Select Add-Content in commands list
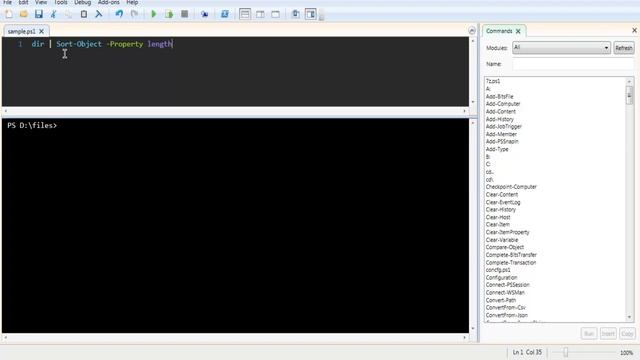 [501, 111]
